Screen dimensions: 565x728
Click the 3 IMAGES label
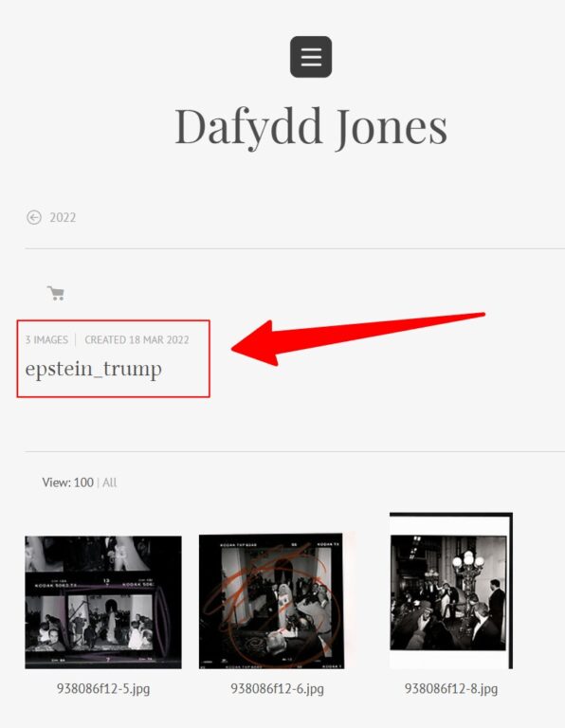(x=46, y=340)
